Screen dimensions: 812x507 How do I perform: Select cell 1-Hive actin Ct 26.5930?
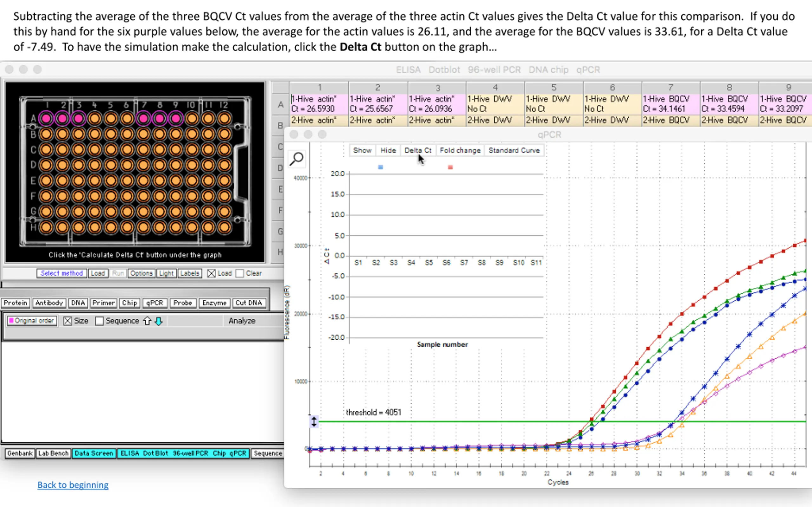click(x=319, y=104)
